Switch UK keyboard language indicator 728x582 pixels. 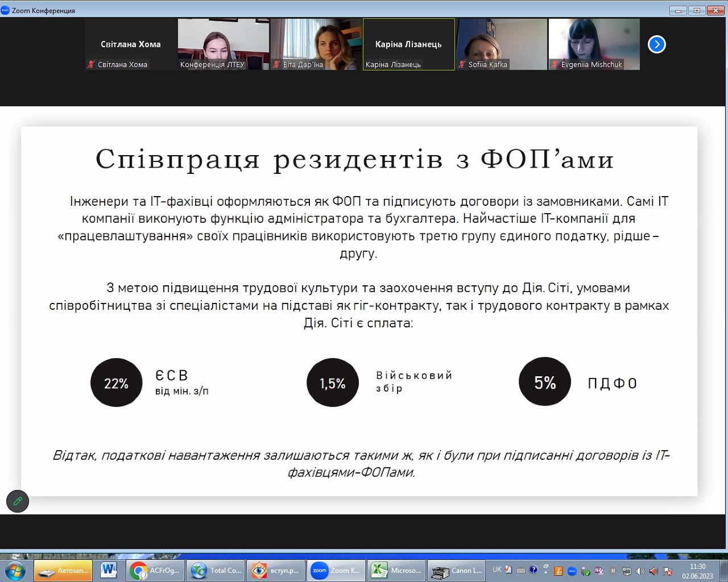tap(497, 569)
